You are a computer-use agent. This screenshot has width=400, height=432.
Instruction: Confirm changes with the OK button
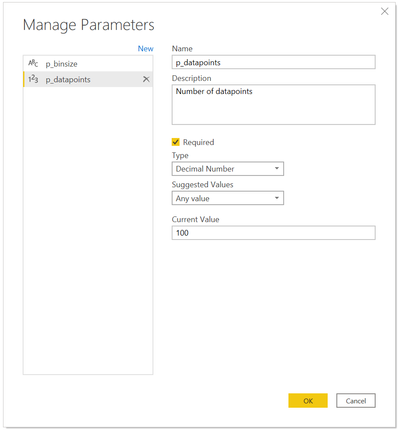coord(308,401)
